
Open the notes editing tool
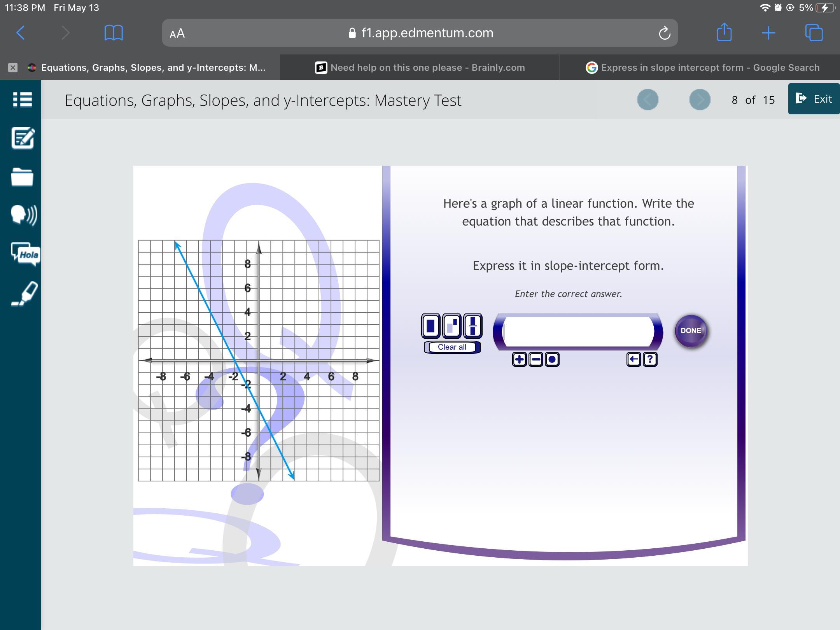[23, 138]
